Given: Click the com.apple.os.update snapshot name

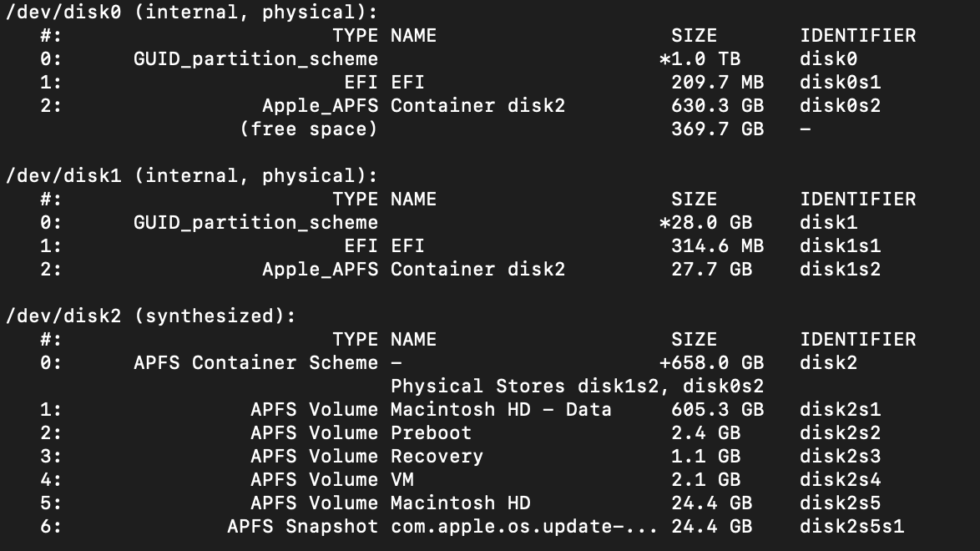Looking at the screenshot, I should 523,527.
